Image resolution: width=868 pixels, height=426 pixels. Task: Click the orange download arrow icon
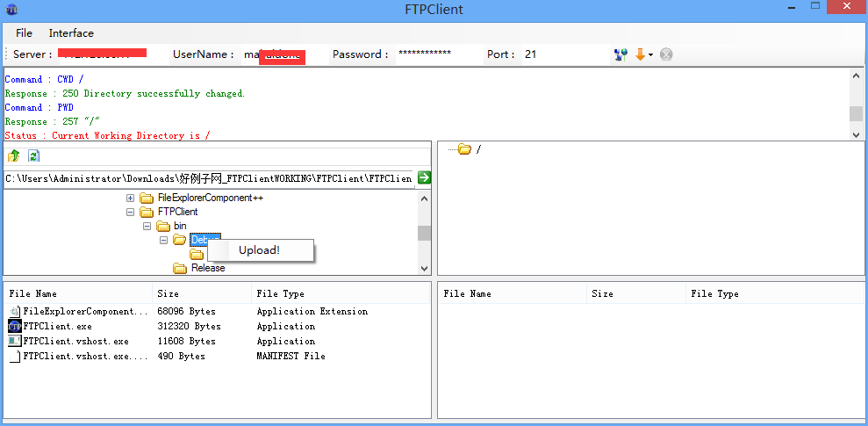pyautogui.click(x=640, y=54)
